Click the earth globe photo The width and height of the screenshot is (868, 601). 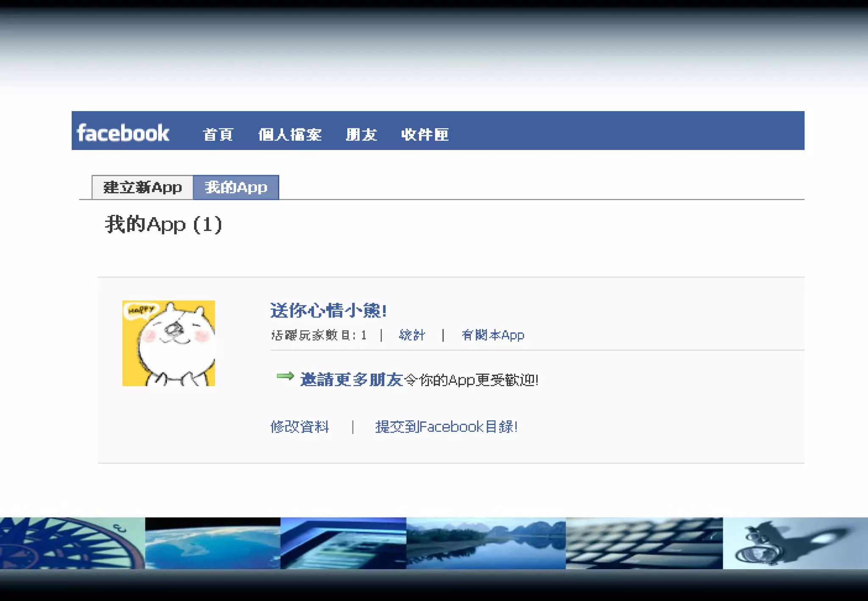click(x=212, y=543)
